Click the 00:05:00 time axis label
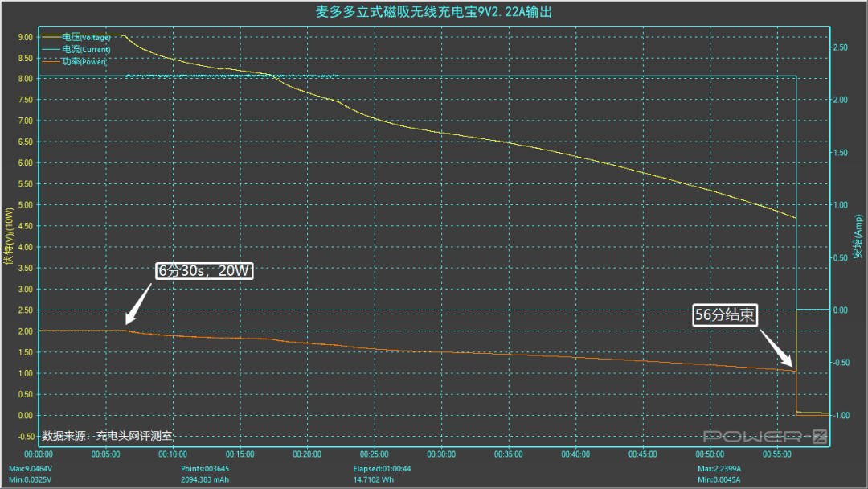The width and height of the screenshot is (868, 489). tap(106, 454)
